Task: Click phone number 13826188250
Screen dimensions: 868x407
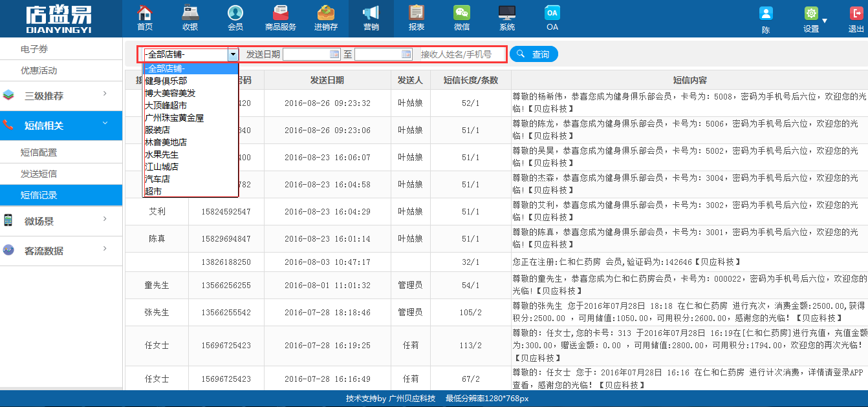Action: (x=226, y=262)
